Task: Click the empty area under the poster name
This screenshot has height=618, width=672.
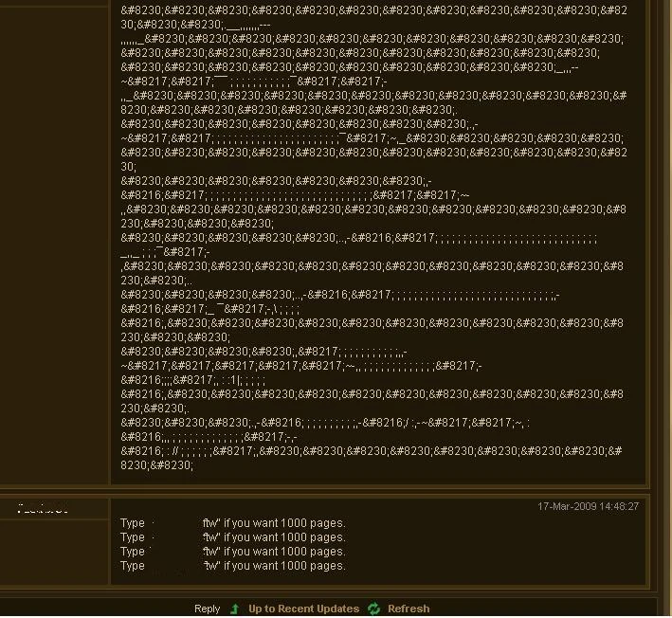Action: pos(54,551)
